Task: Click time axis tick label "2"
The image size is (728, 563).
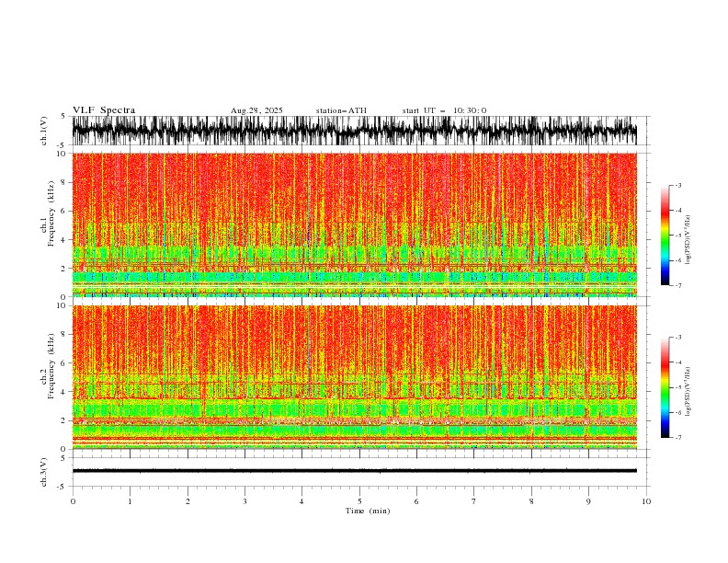Action: [x=188, y=501]
